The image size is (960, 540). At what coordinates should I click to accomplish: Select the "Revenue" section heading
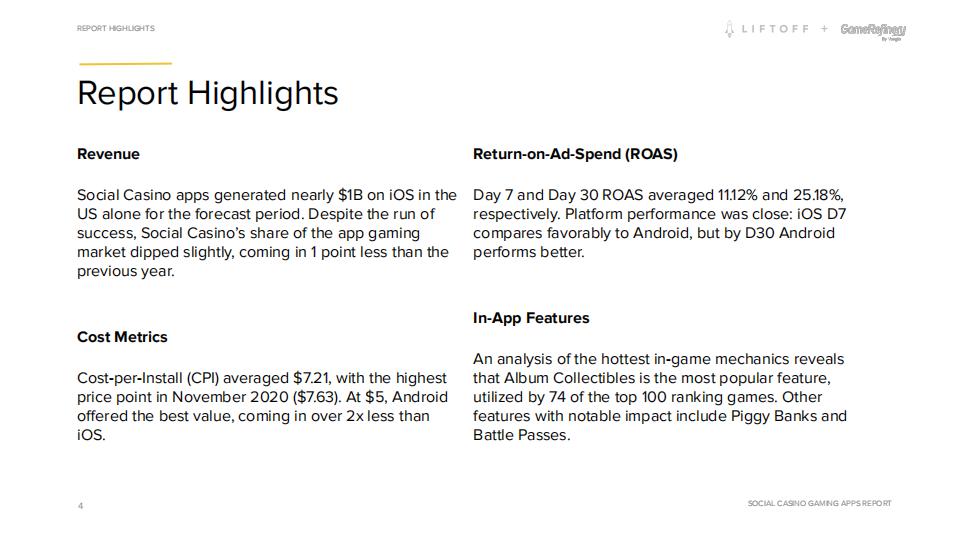[108, 154]
